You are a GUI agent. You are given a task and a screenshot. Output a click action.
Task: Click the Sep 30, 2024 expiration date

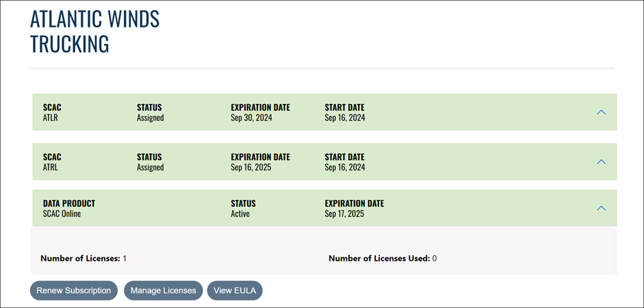pos(251,118)
